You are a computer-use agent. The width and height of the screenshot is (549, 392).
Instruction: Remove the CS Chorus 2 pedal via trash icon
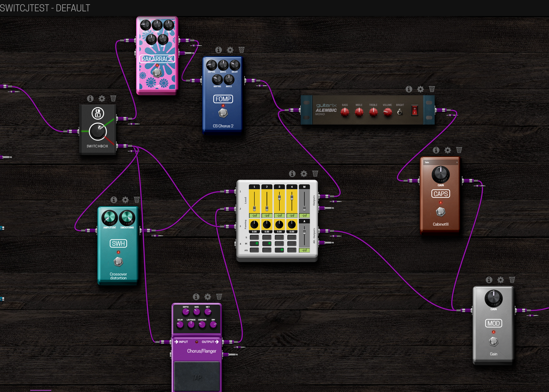coord(242,50)
